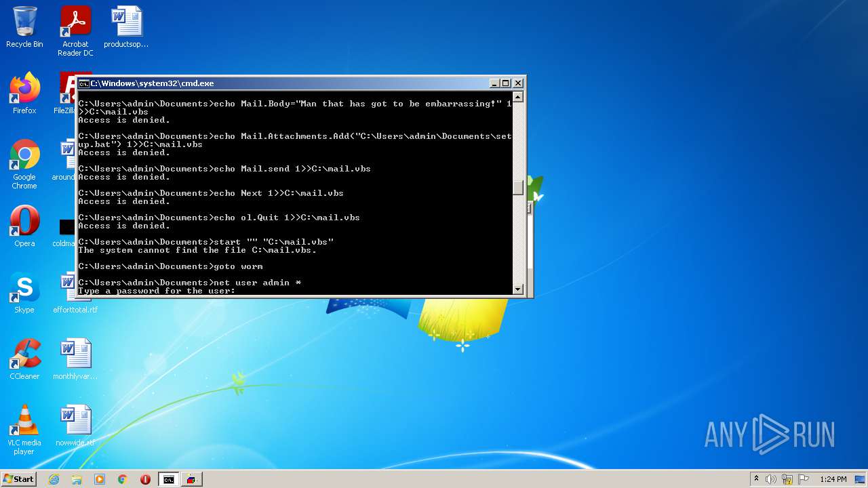This screenshot has width=868, height=488.
Task: Click 'The system cannot find the file' message
Action: click(197, 250)
